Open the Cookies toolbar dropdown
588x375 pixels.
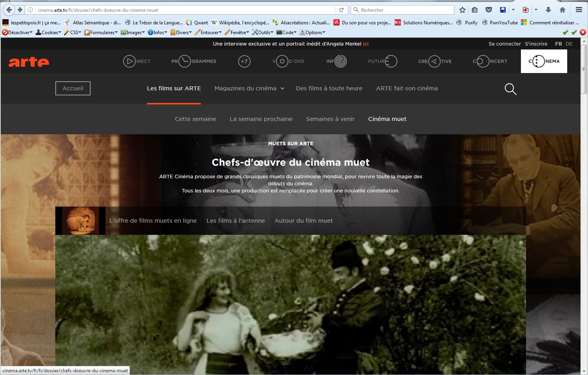coord(49,33)
